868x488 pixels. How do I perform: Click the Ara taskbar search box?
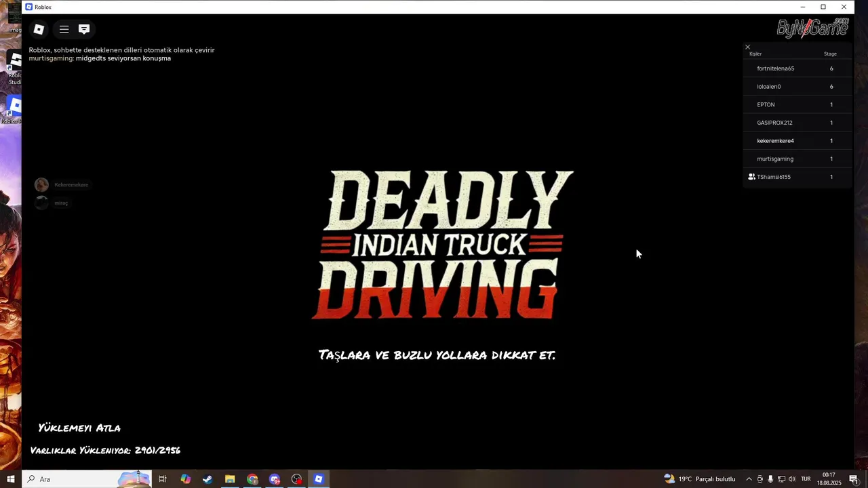pyautogui.click(x=87, y=479)
